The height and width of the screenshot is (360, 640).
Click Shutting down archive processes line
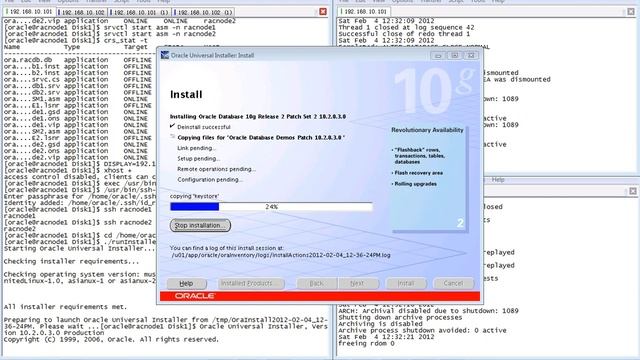400,318
